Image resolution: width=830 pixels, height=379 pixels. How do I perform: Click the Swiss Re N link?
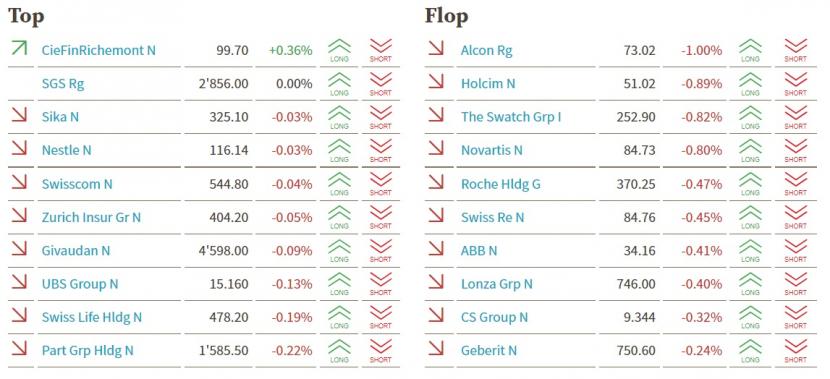[492, 217]
